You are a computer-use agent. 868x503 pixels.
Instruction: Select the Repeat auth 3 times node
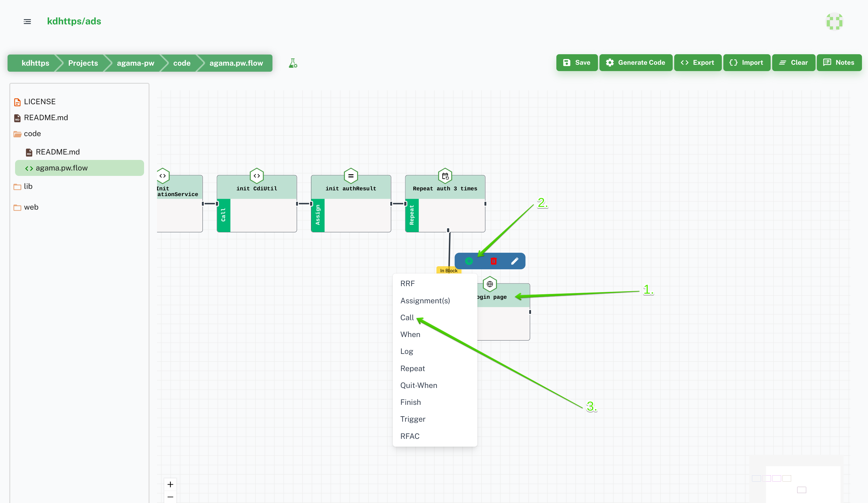(x=445, y=204)
